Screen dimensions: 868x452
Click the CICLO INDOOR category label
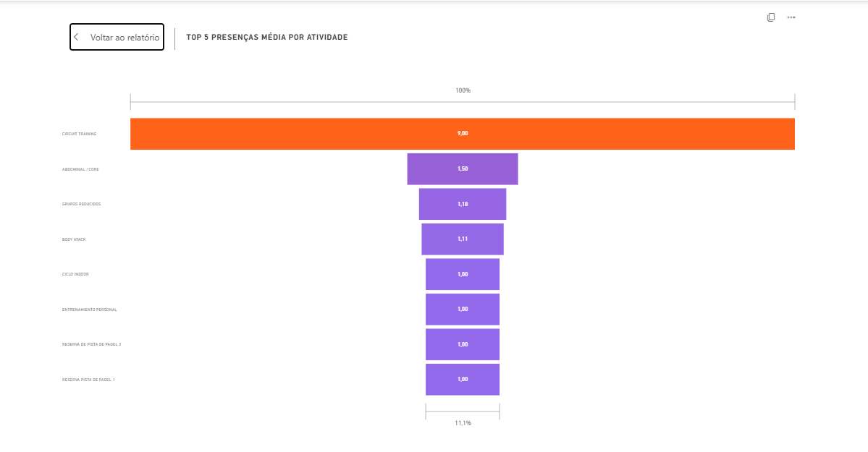(75, 274)
